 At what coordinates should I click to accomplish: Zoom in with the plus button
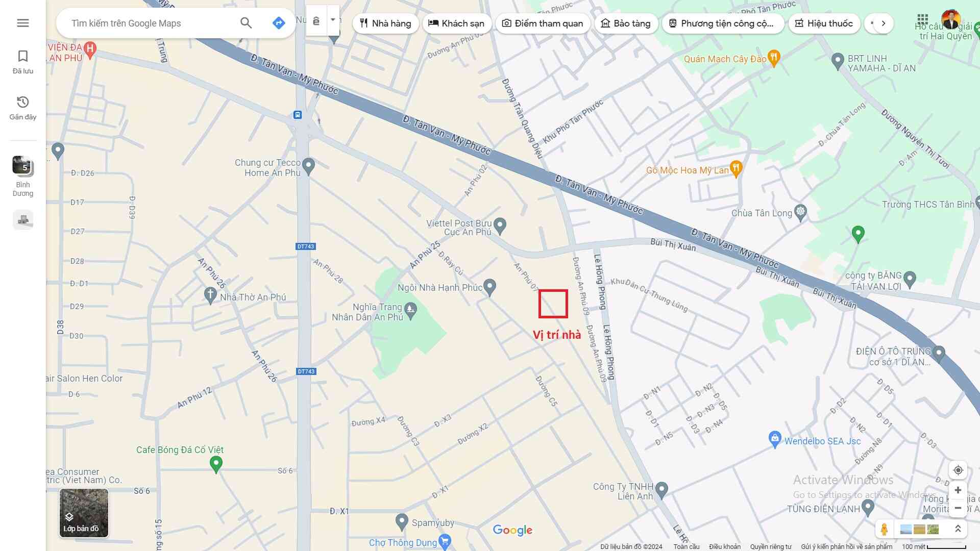pos(958,490)
